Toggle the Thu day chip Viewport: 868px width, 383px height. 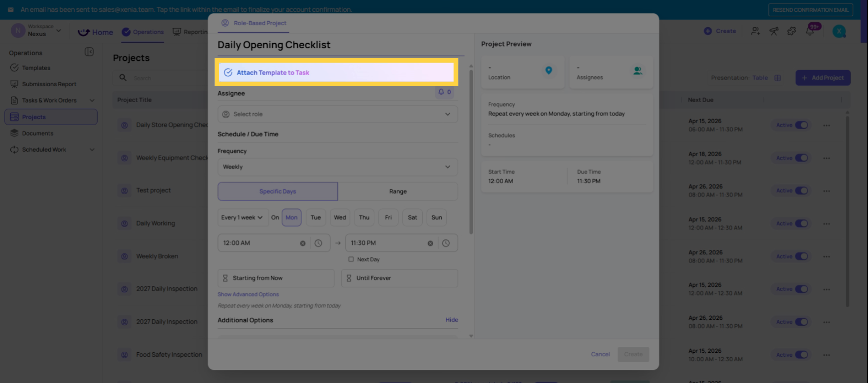(364, 218)
